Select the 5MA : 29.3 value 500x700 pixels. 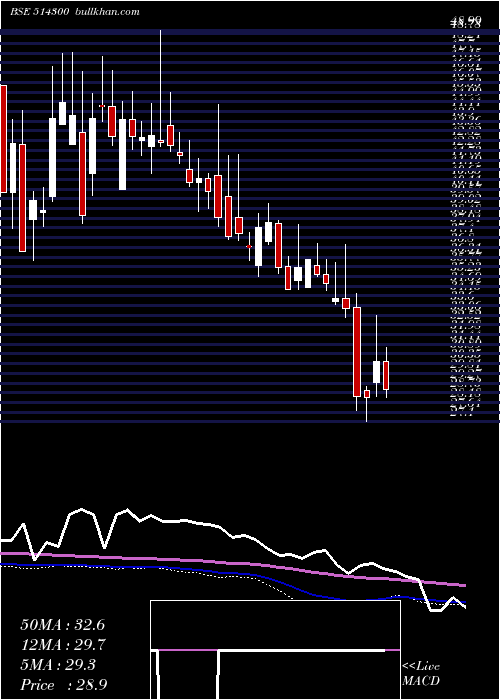pos(58,665)
